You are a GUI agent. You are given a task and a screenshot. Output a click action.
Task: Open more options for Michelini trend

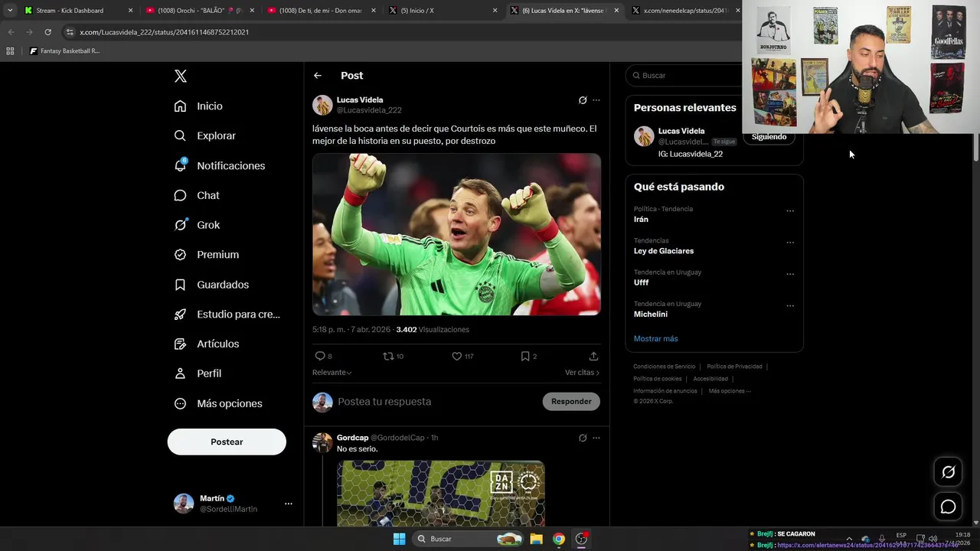[790, 306]
